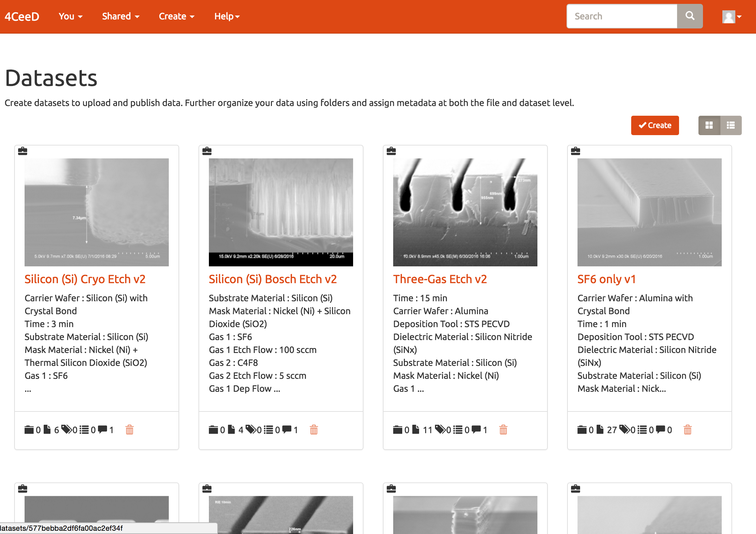The width and height of the screenshot is (756, 534).
Task: Open the You dropdown menu
Action: point(70,16)
